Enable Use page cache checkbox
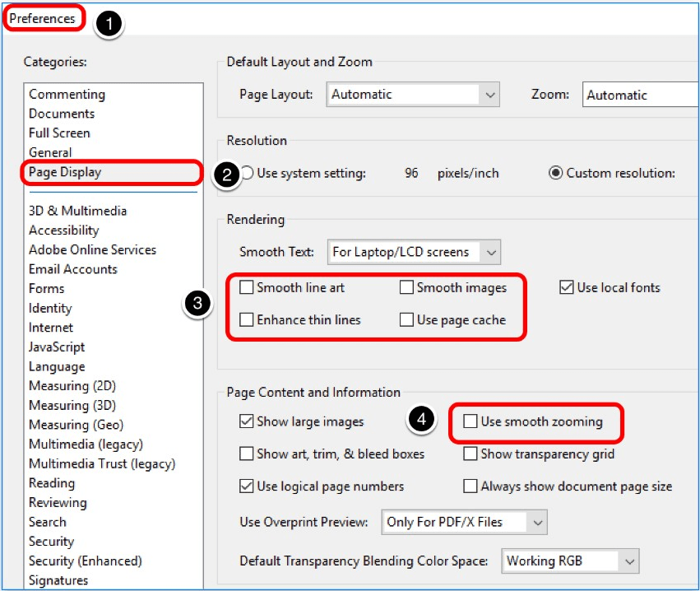The image size is (700, 591). pyautogui.click(x=406, y=320)
